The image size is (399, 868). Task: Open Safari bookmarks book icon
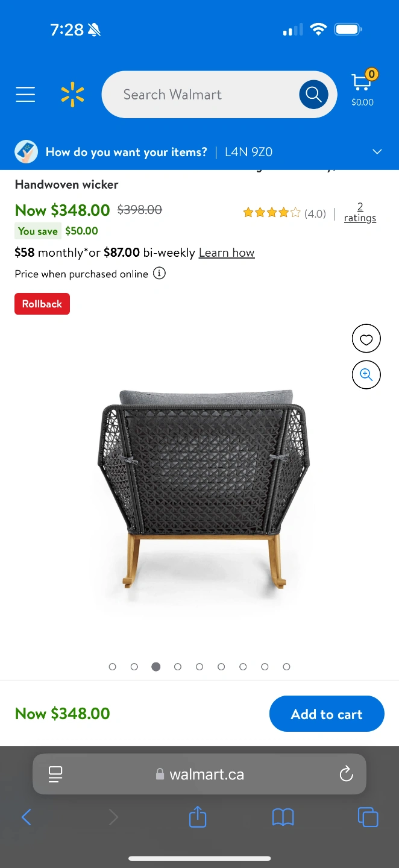(283, 817)
